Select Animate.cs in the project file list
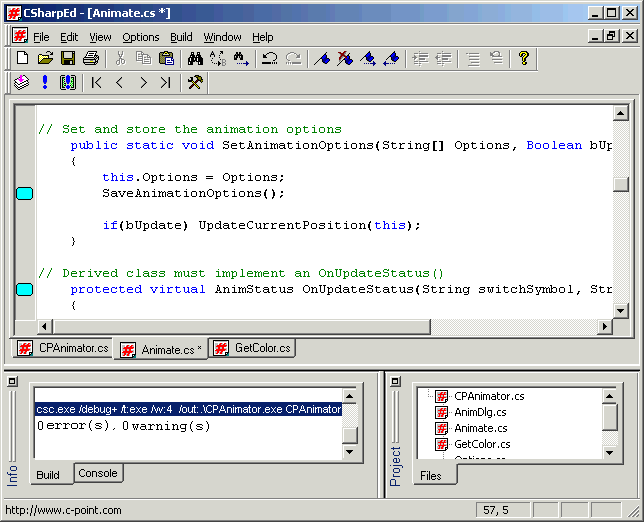Image resolution: width=644 pixels, height=522 pixels. click(x=480, y=428)
